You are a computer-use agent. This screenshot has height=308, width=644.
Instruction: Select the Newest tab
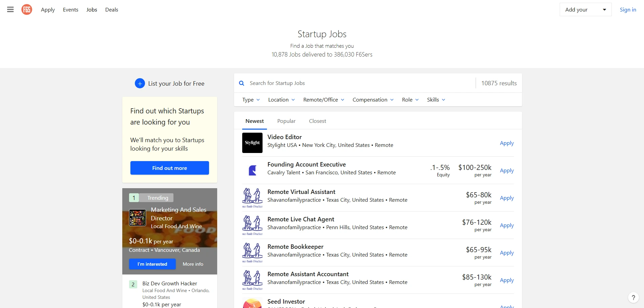[x=254, y=121]
